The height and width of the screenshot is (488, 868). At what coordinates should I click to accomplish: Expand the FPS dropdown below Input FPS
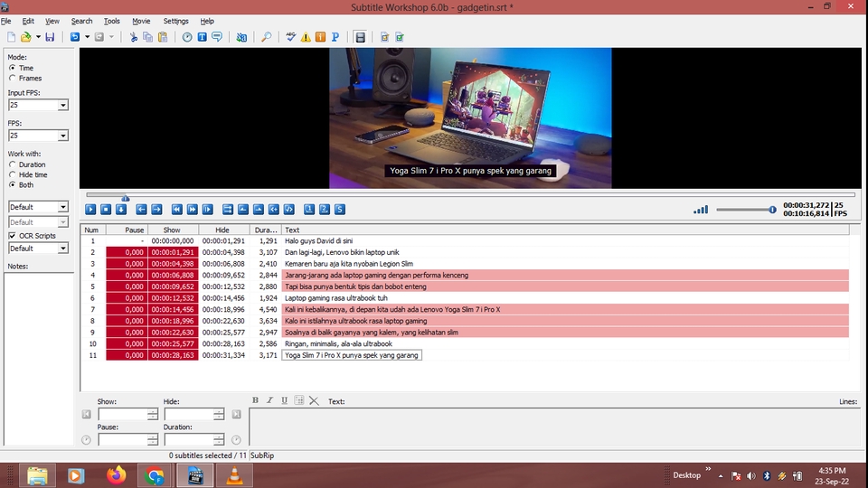tap(63, 136)
